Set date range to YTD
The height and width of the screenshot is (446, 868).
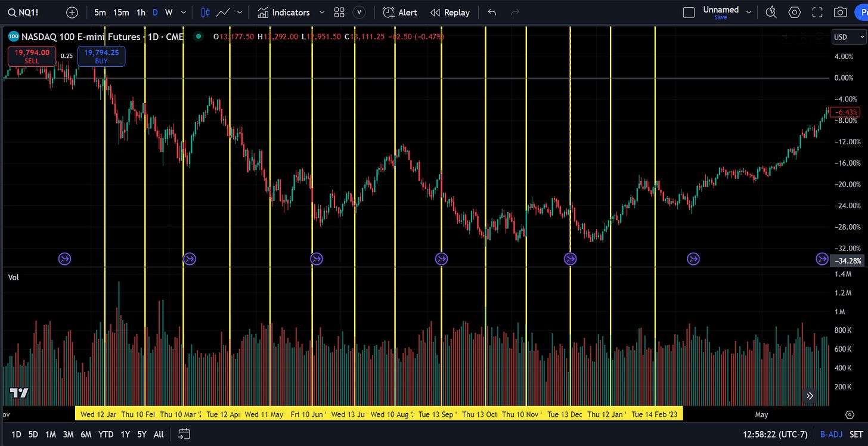[x=106, y=434]
